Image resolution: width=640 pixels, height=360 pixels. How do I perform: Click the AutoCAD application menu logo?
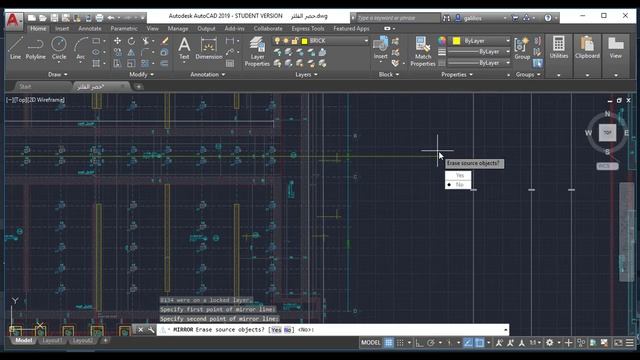point(14,21)
